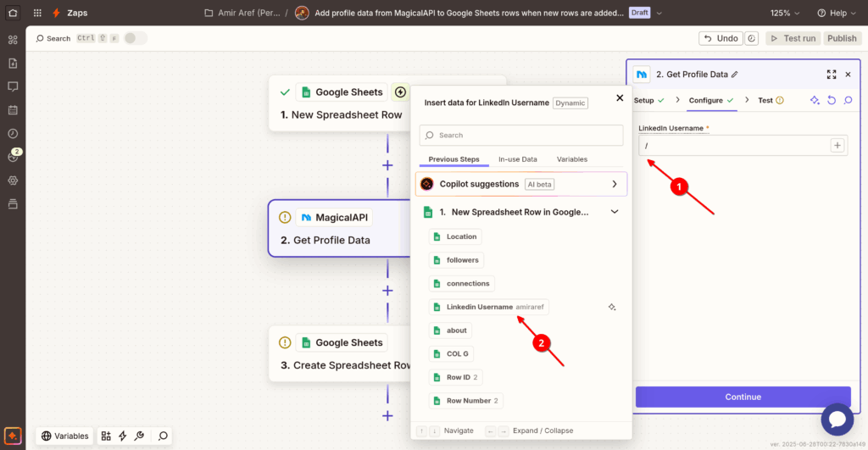Open the Amir Aref folder breadcrumb
868x450 pixels.
pyautogui.click(x=242, y=13)
